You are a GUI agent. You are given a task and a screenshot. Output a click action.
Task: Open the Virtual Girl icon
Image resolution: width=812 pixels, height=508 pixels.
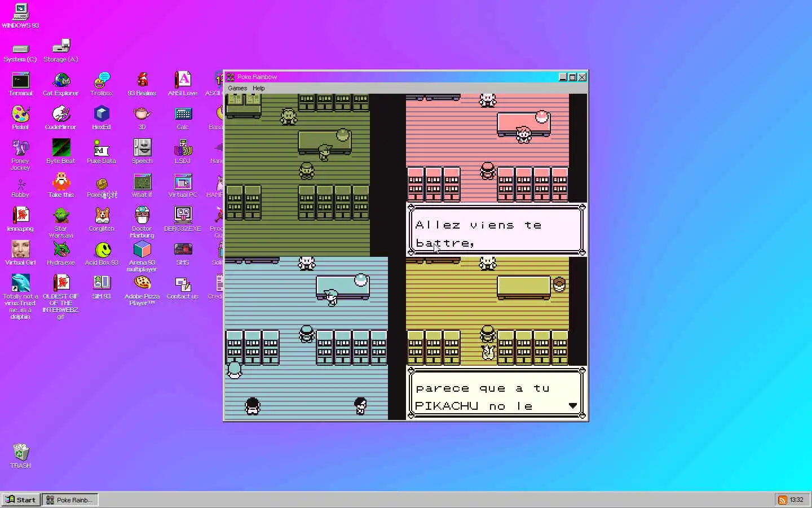point(20,254)
